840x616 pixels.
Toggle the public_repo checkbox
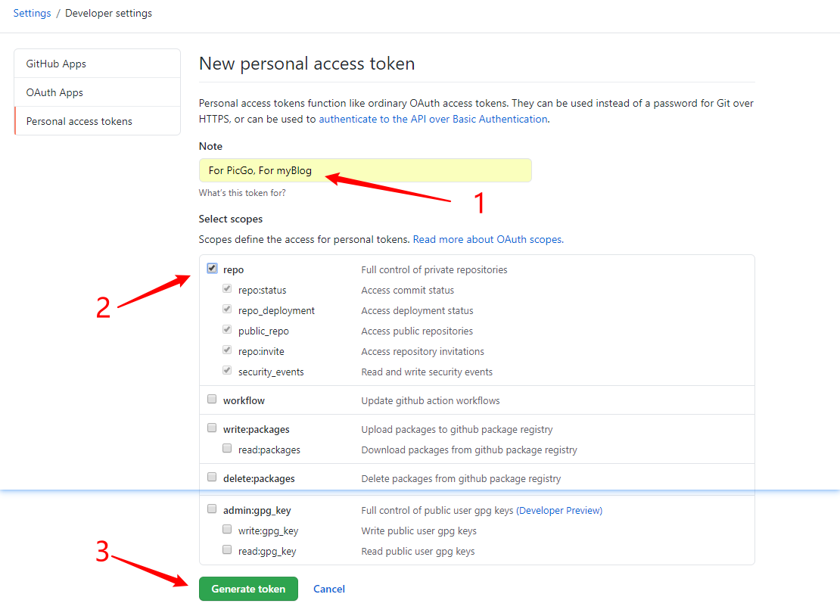(x=227, y=330)
